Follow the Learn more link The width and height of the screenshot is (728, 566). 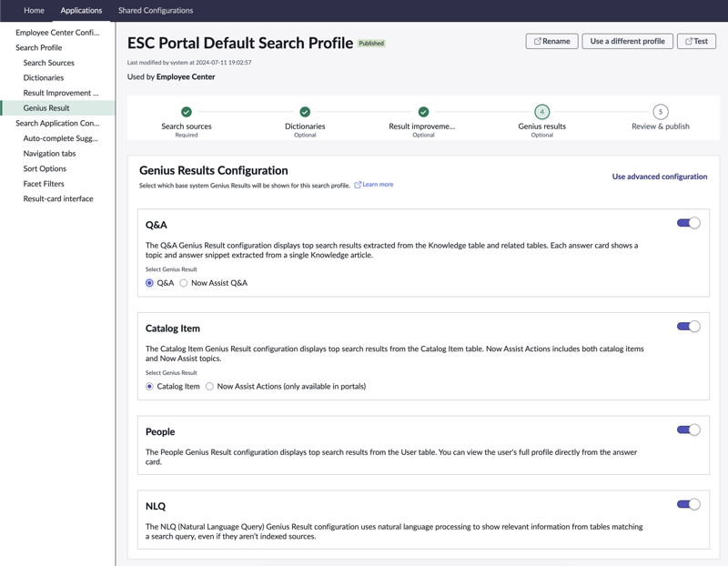[378, 185]
